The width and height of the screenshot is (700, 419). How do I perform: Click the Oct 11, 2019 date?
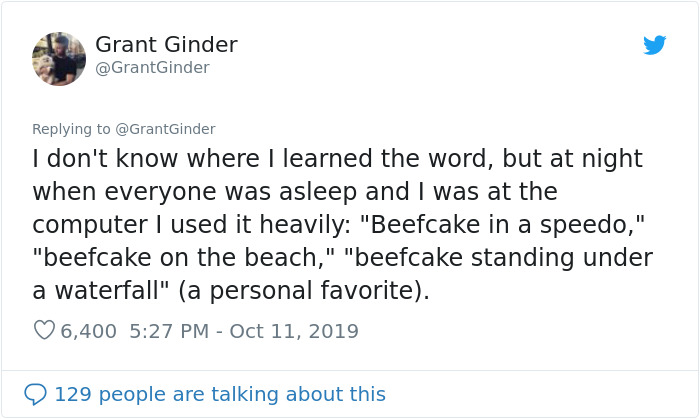[294, 330]
